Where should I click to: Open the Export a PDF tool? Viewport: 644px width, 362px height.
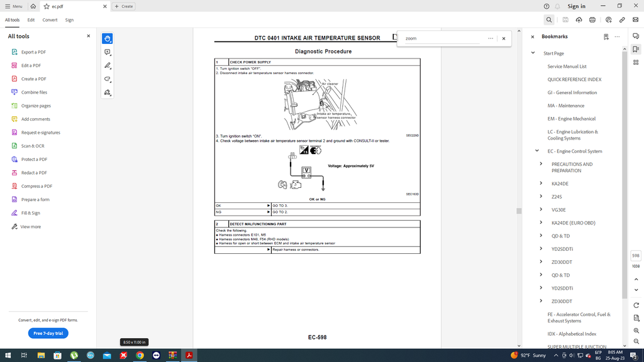(x=28, y=52)
